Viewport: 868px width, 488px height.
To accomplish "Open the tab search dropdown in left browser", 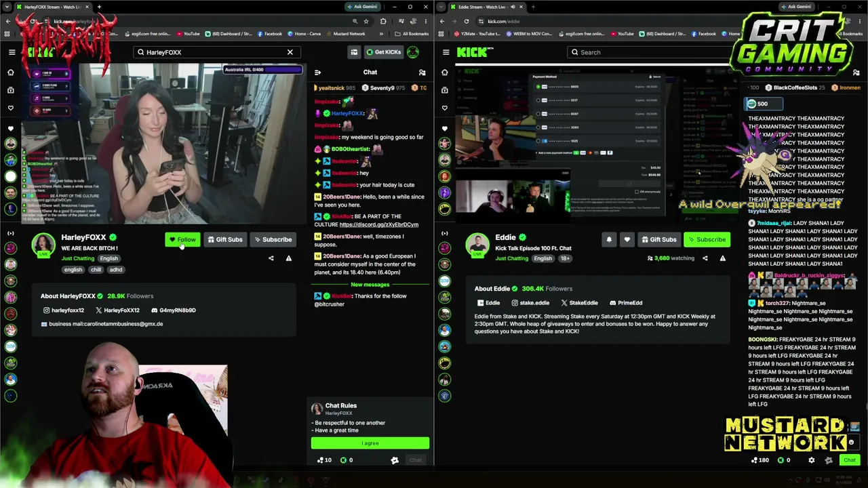I will [x=8, y=7].
